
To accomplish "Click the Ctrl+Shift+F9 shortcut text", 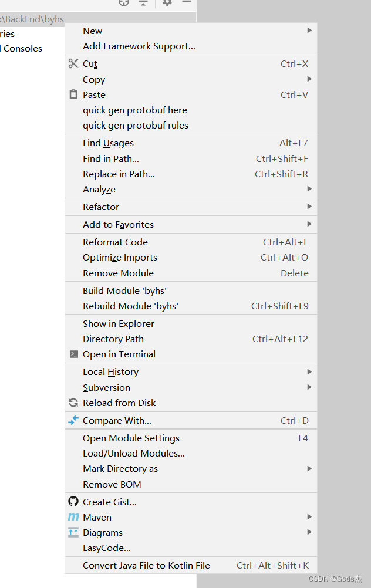I will (x=280, y=306).
